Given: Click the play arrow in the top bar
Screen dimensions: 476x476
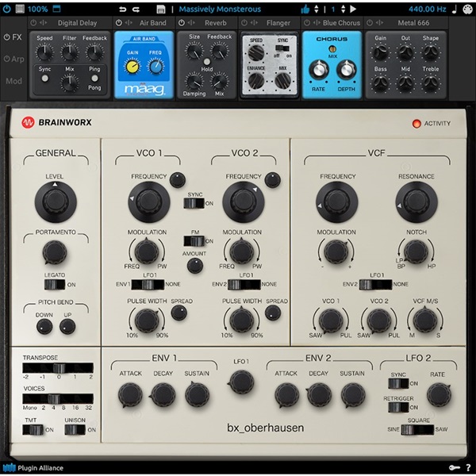Looking at the screenshot, I should [x=353, y=9].
